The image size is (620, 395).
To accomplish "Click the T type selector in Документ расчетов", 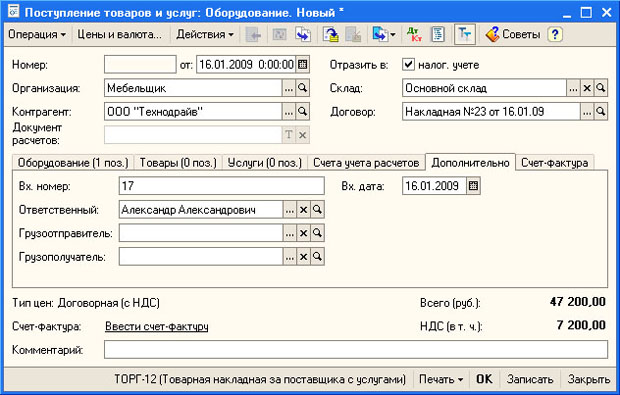I will (x=289, y=135).
